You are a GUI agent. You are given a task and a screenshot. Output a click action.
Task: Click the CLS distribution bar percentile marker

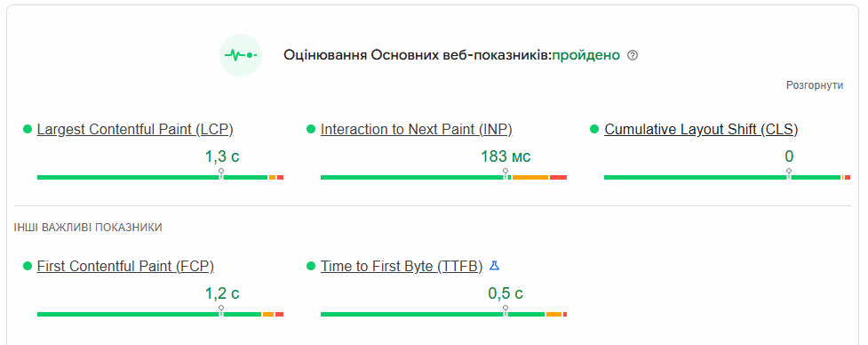click(x=789, y=174)
